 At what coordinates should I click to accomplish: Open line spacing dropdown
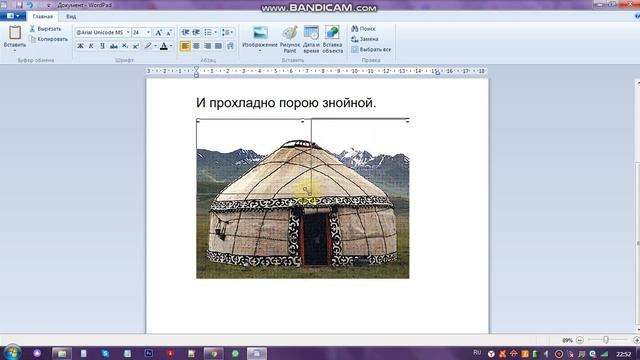click(x=227, y=32)
